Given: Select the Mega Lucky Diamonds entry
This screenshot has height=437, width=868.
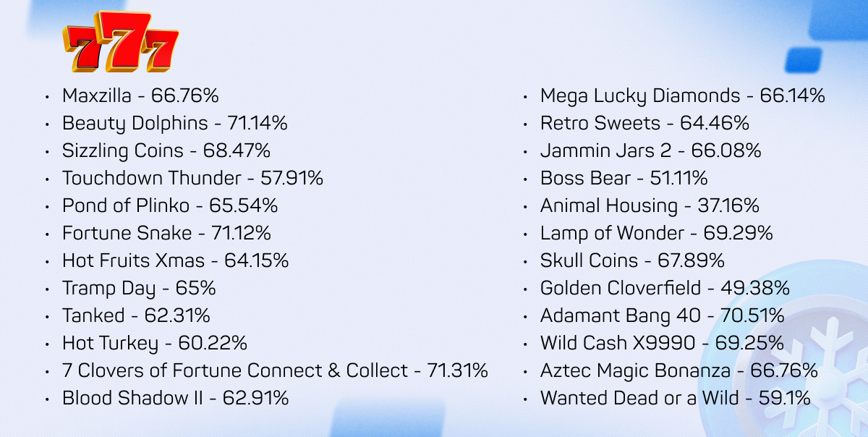Looking at the screenshot, I should [x=683, y=96].
